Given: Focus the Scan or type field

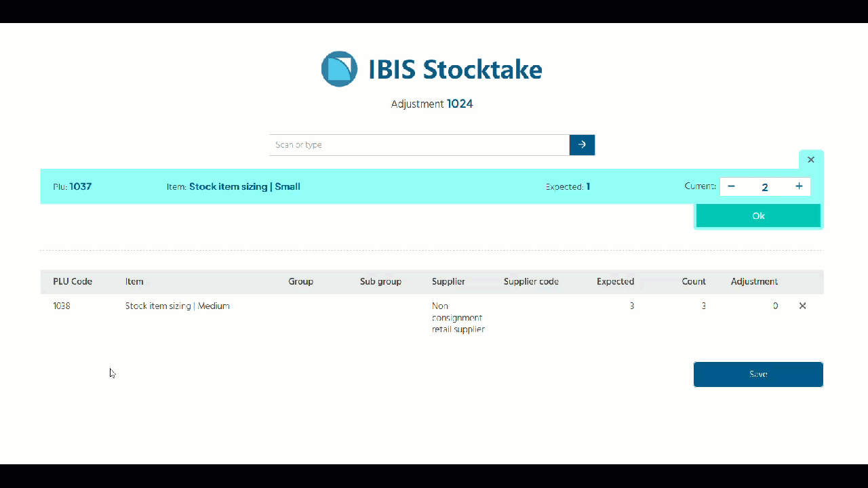Looking at the screenshot, I should tap(419, 145).
